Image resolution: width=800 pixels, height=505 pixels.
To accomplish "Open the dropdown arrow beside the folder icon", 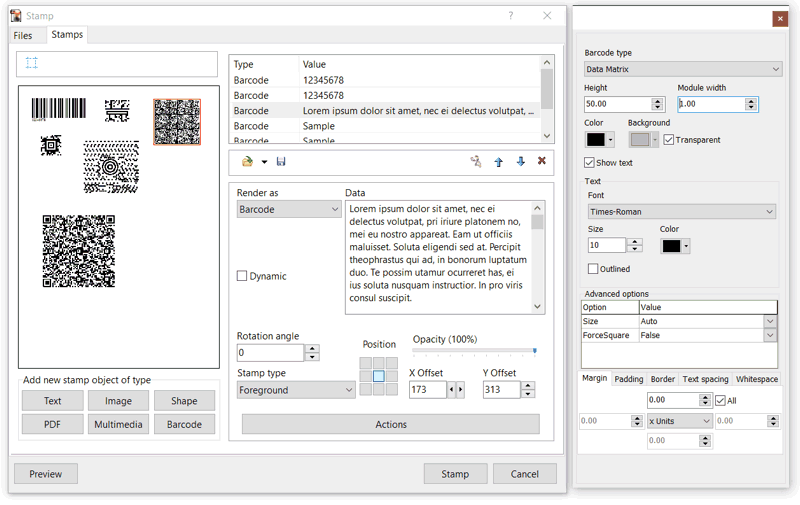I will (x=264, y=162).
